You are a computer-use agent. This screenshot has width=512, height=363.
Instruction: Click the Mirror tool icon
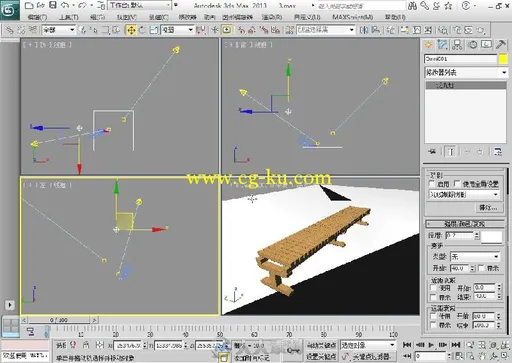(x=364, y=30)
